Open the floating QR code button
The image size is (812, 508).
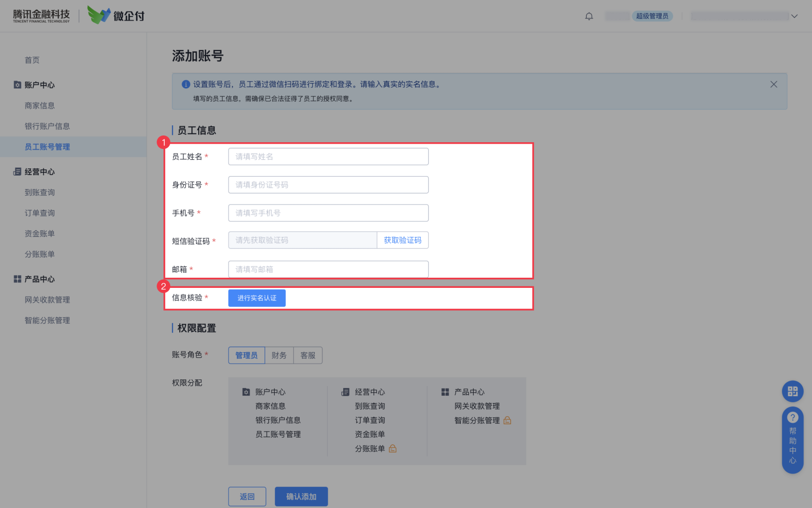click(793, 391)
